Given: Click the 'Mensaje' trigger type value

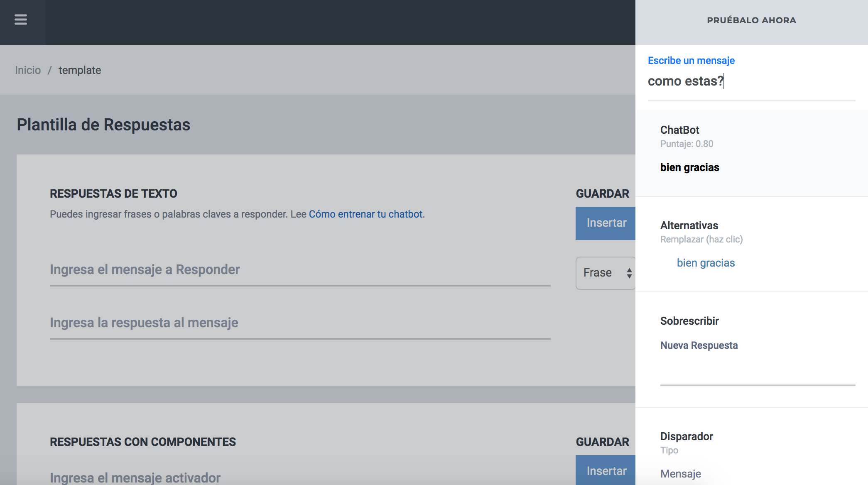Looking at the screenshot, I should click(x=680, y=474).
